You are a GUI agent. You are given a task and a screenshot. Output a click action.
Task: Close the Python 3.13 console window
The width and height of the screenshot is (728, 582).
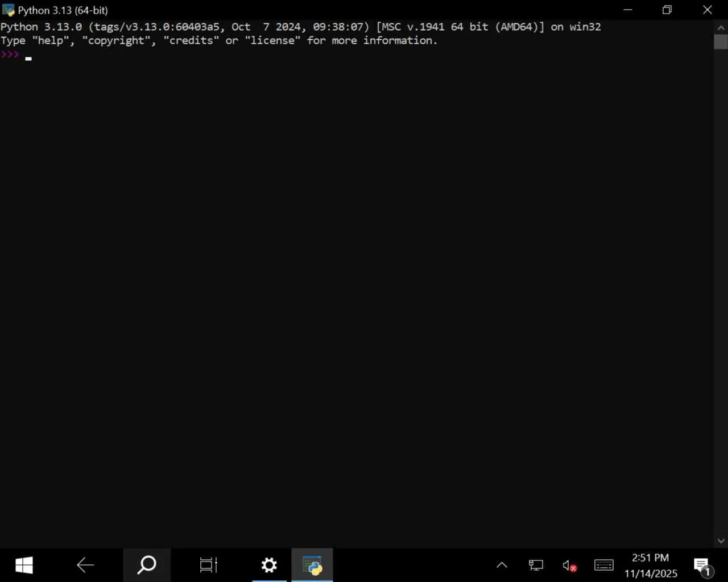[x=708, y=10]
